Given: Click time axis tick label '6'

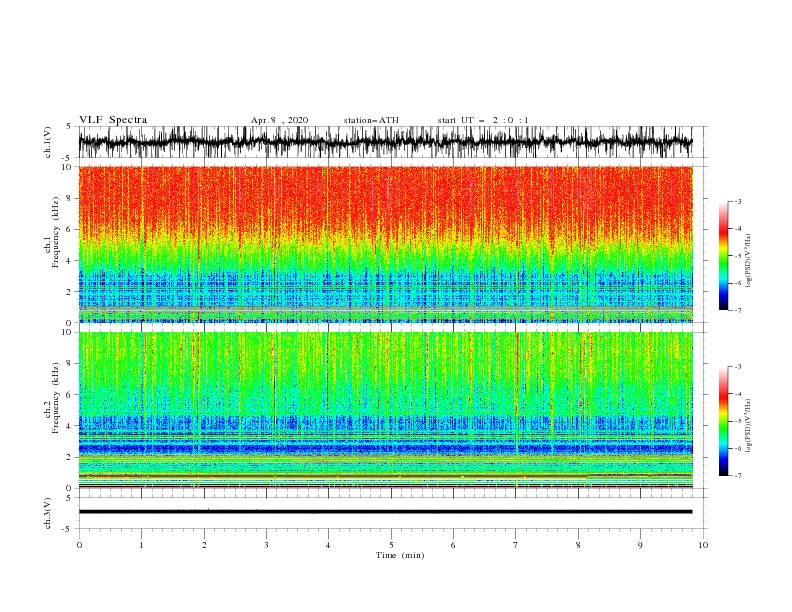Looking at the screenshot, I should click(x=453, y=545).
